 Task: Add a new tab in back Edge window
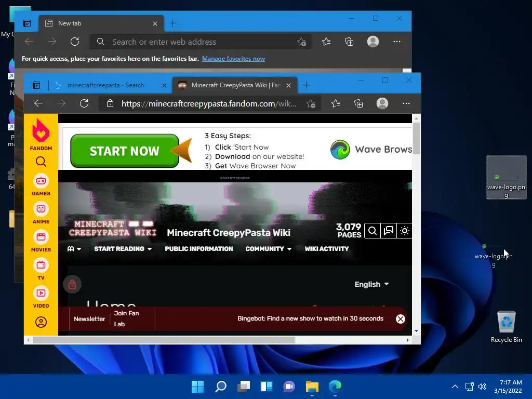tap(172, 23)
